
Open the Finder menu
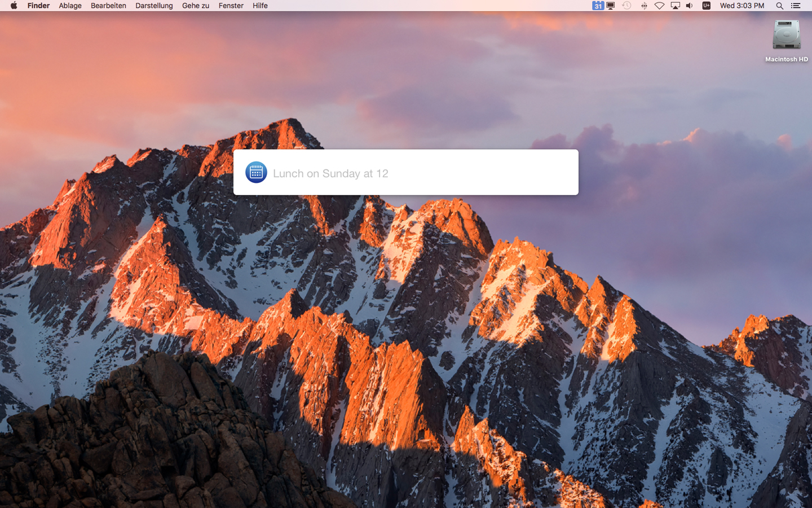point(38,6)
